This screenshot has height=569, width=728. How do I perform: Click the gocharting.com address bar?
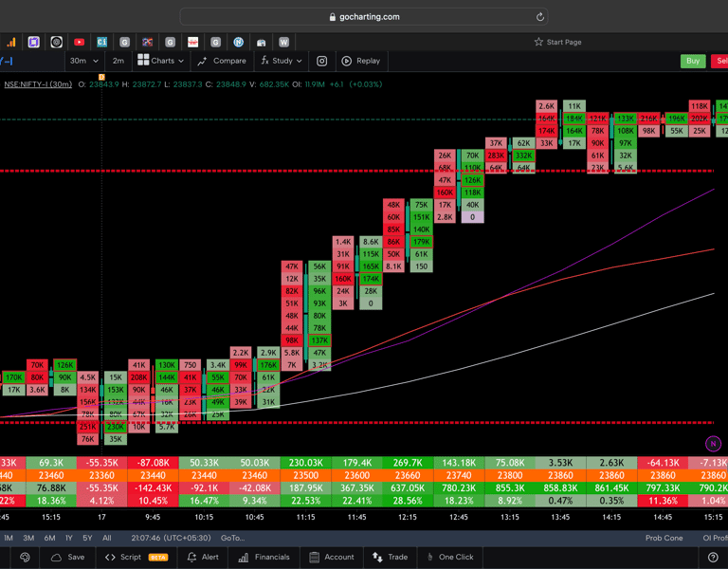[364, 17]
